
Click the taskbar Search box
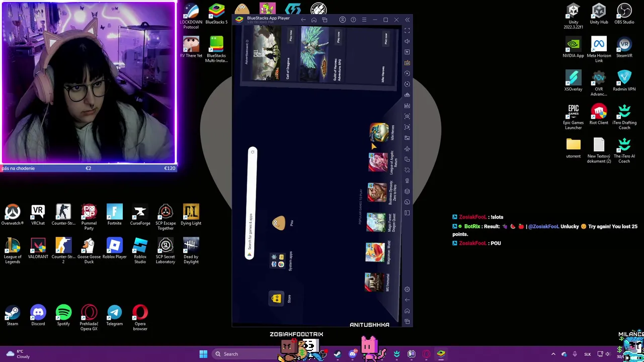[x=246, y=354]
